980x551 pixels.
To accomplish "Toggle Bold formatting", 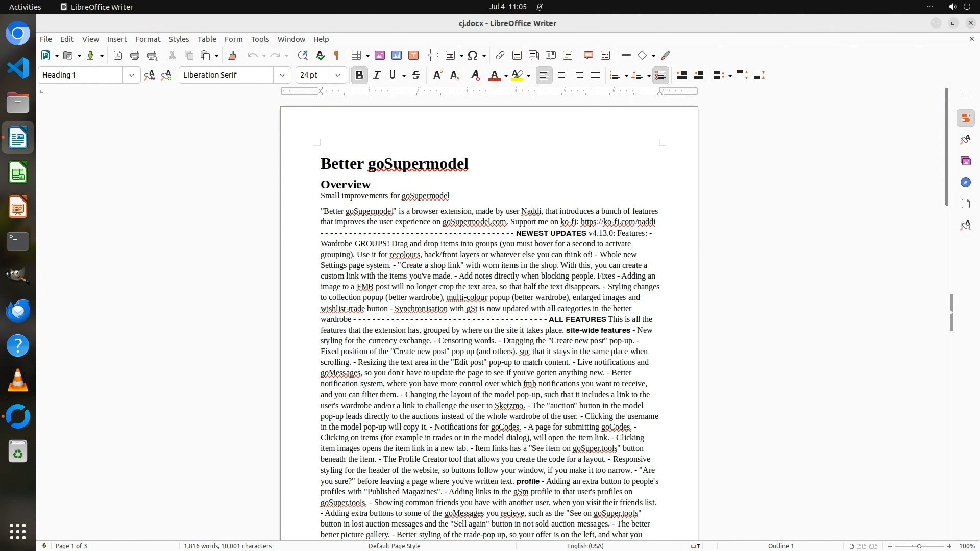I will pos(359,75).
